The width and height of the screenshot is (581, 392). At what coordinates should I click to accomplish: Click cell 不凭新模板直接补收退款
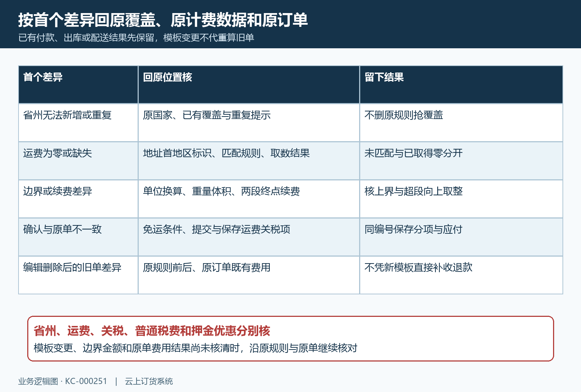pos(461,275)
